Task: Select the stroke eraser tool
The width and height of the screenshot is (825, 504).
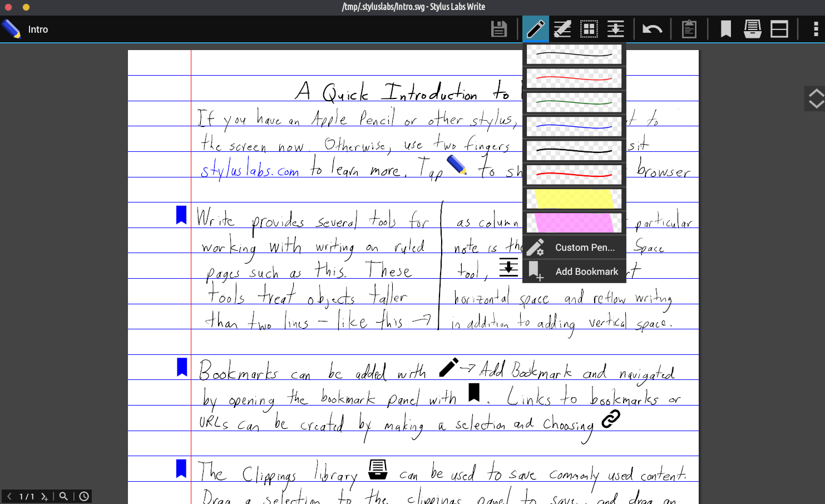Action: [x=562, y=29]
